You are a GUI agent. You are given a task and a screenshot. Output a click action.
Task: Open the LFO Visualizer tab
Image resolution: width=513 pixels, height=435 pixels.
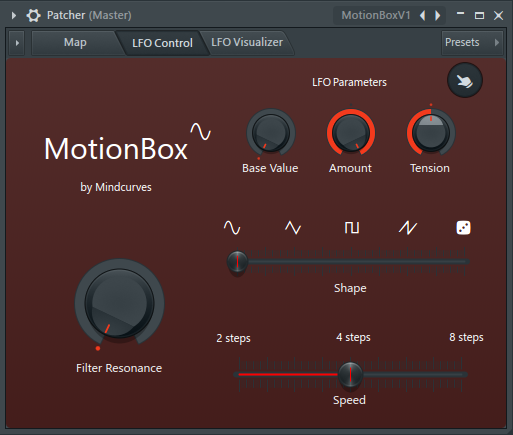247,42
